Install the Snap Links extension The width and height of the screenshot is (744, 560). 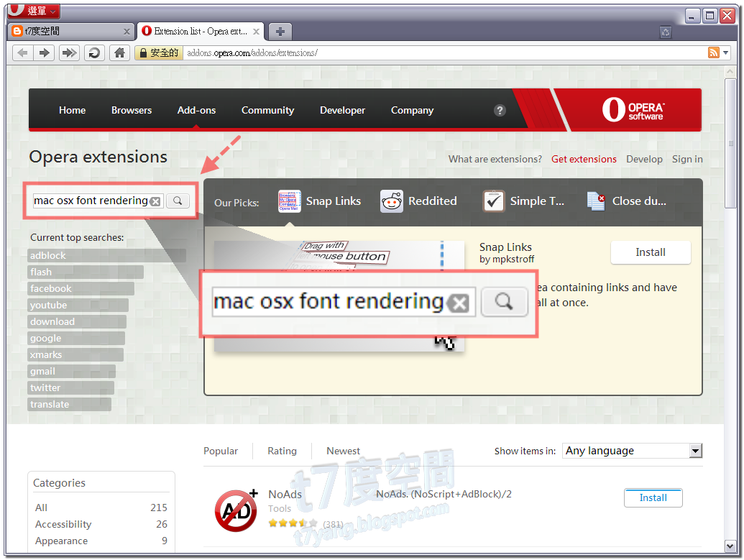pos(651,252)
